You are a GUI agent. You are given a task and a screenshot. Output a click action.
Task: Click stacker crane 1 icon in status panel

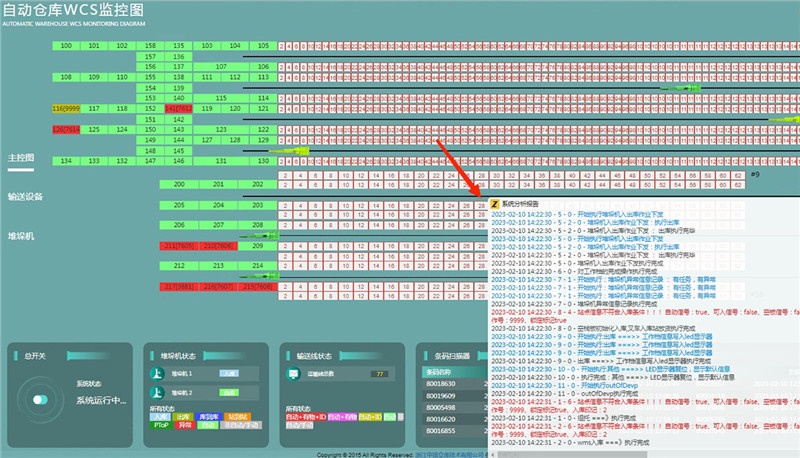pyautogui.click(x=158, y=373)
